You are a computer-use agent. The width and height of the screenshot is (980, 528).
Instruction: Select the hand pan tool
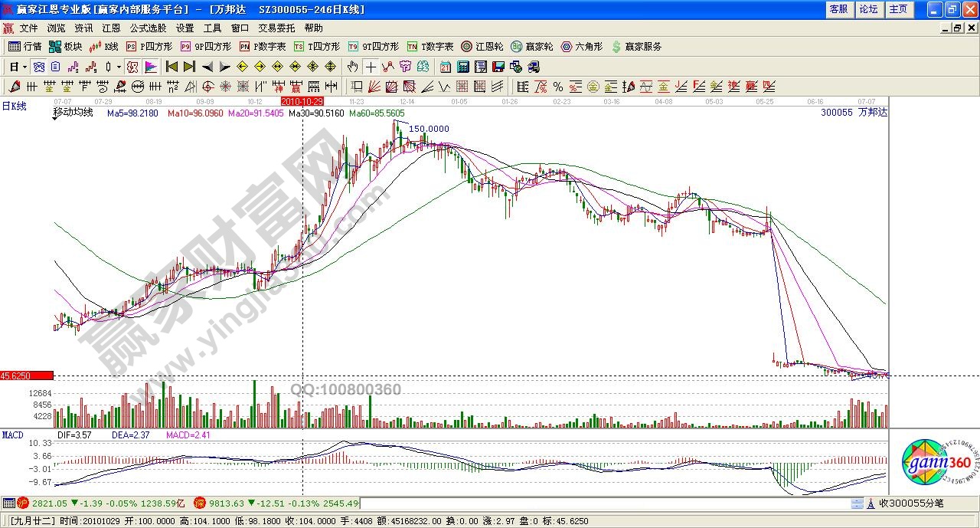(353, 67)
